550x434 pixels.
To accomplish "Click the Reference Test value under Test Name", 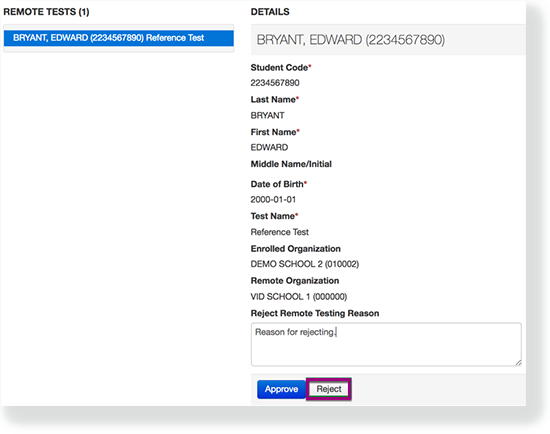I will 280,232.
